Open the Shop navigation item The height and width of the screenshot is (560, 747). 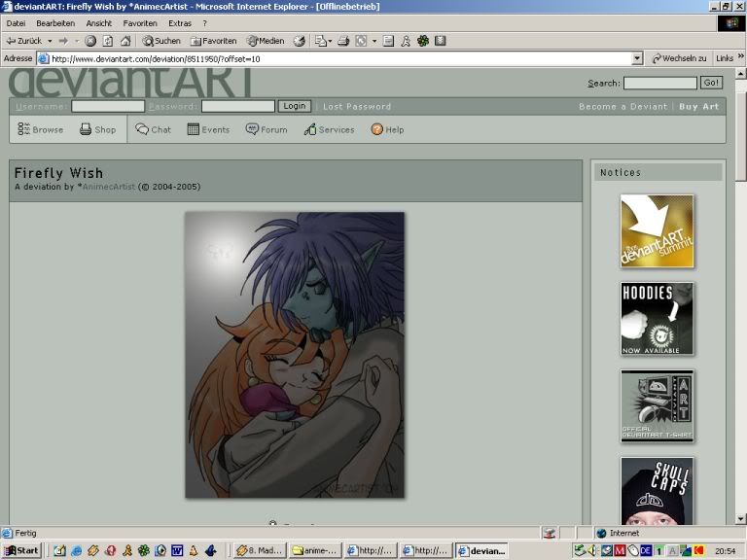(x=97, y=129)
